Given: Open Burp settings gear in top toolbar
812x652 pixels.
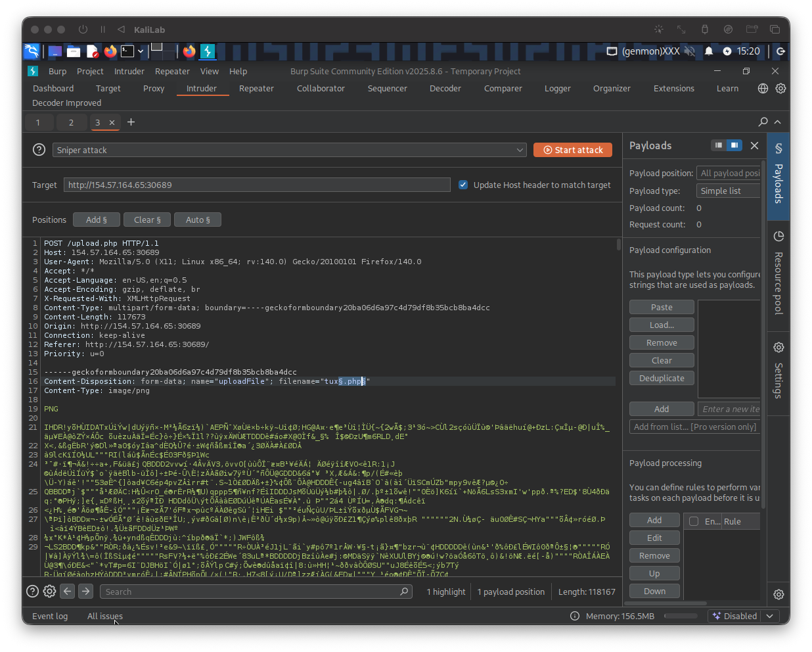Looking at the screenshot, I should click(780, 89).
